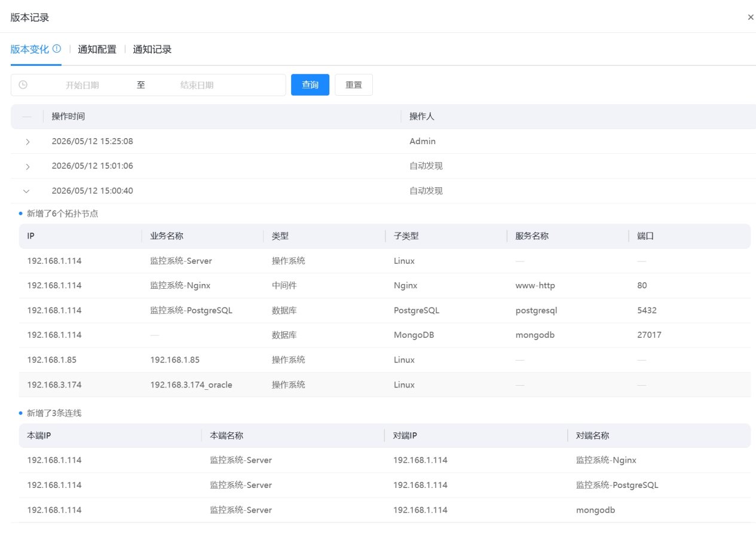The height and width of the screenshot is (537, 756).
Task: Click the PostgreSQL subtype cell
Action: click(417, 311)
